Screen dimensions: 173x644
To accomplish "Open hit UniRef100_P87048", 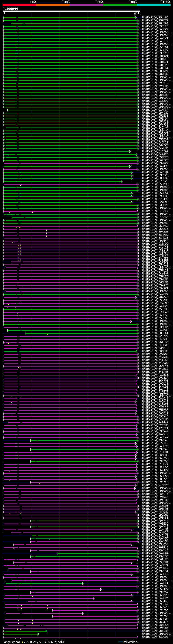I will coord(155,297).
